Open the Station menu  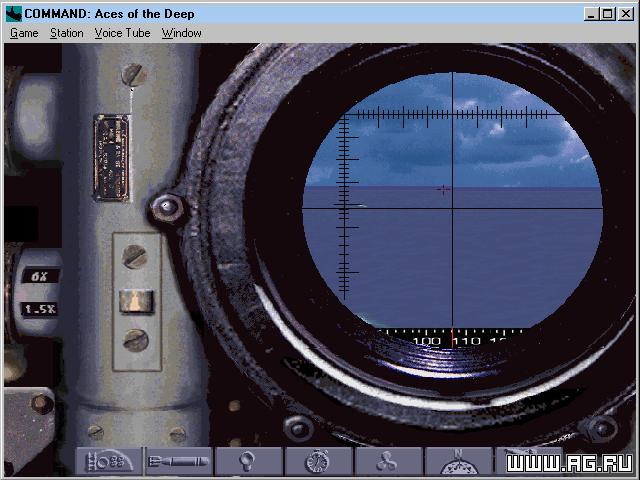coord(67,33)
